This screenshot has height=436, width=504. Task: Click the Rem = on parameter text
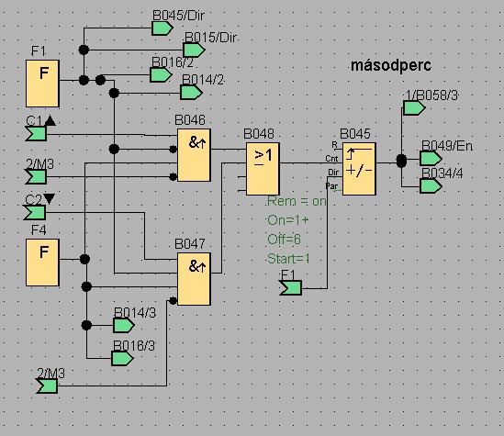tap(297, 201)
